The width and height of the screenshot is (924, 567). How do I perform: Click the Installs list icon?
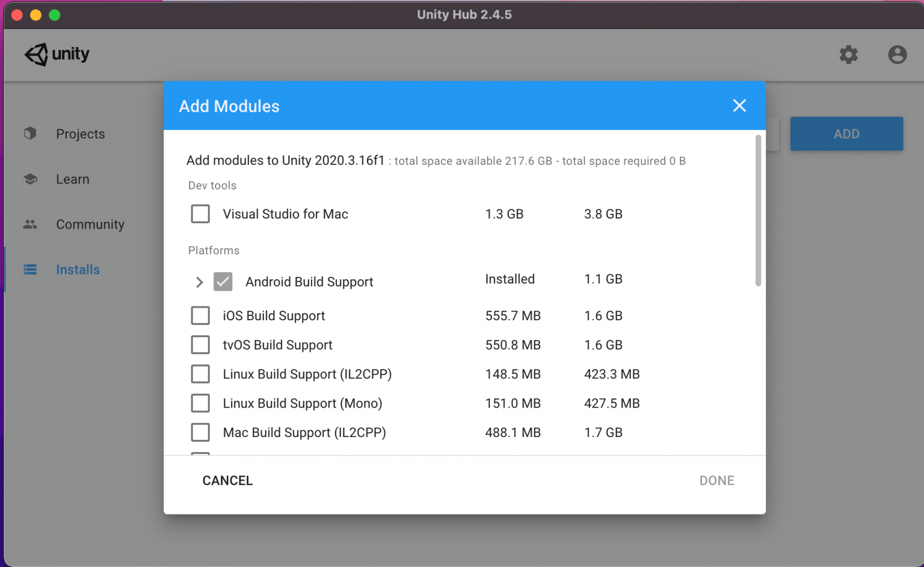pyautogui.click(x=30, y=270)
